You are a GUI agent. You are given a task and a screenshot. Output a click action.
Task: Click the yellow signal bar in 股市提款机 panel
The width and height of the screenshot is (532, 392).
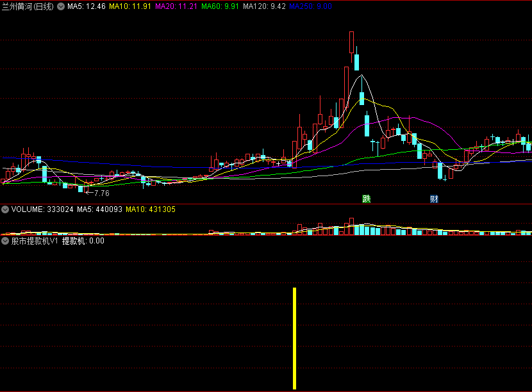click(x=294, y=338)
